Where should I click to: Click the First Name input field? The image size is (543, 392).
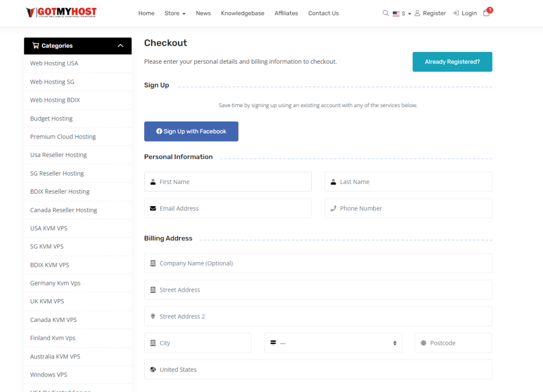pyautogui.click(x=228, y=182)
